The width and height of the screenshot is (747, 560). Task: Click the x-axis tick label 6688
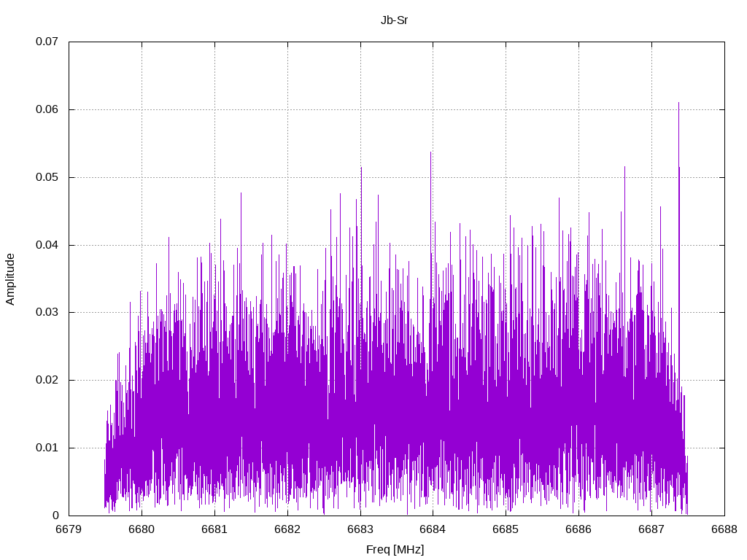[x=724, y=529]
